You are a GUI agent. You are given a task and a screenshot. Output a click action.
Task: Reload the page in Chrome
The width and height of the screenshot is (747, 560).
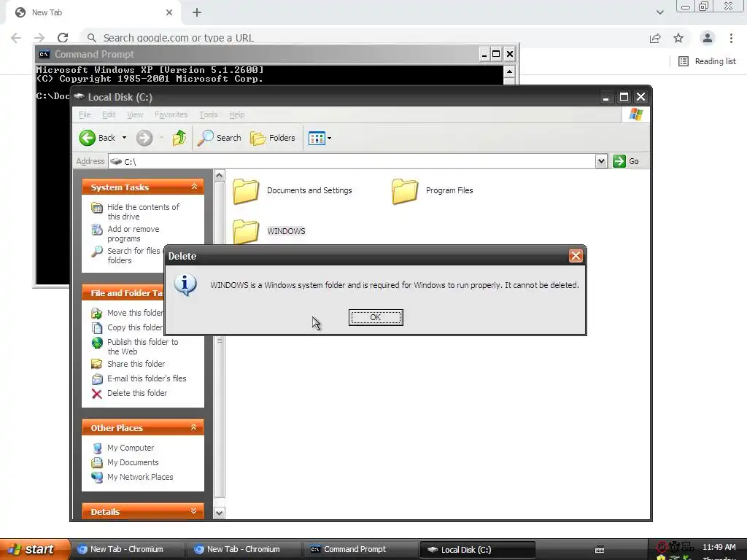click(63, 38)
